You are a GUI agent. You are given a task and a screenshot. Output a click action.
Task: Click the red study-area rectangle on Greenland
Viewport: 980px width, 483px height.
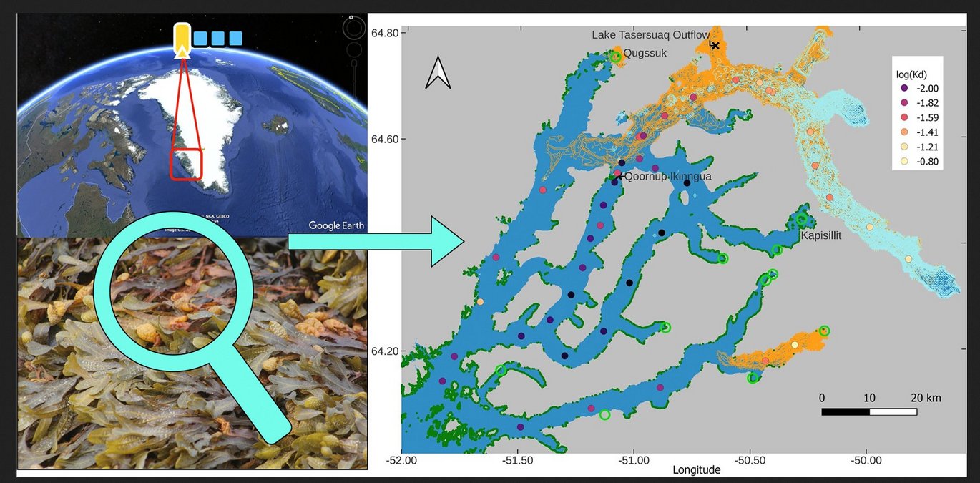[186, 164]
